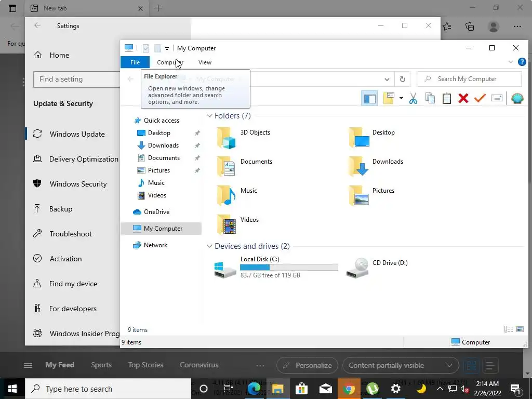Screen dimensions: 532x399
Task: Click Find a setting box in Settings
Action: (77, 79)
